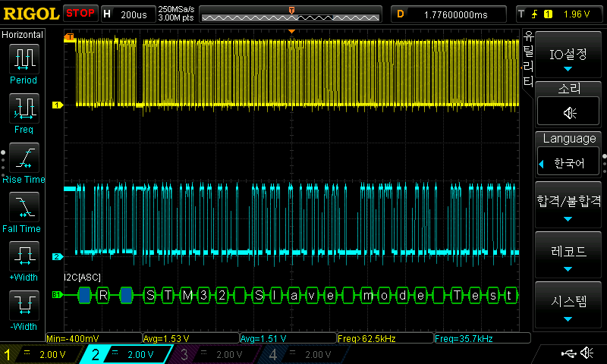Select the Period measurement icon
607x364 pixels.
tap(24, 59)
